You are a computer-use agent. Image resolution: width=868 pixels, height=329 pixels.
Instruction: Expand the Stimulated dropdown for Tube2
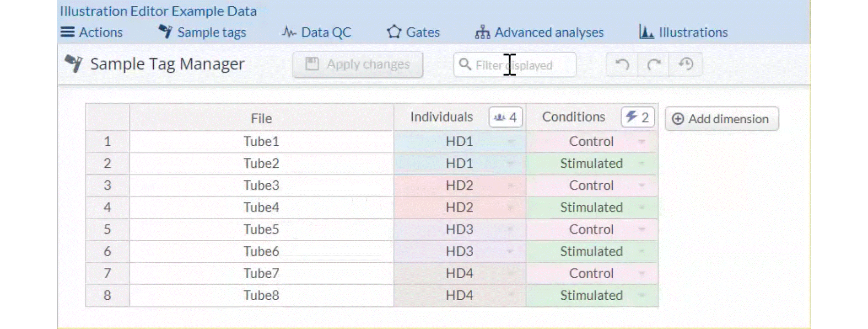(x=642, y=164)
